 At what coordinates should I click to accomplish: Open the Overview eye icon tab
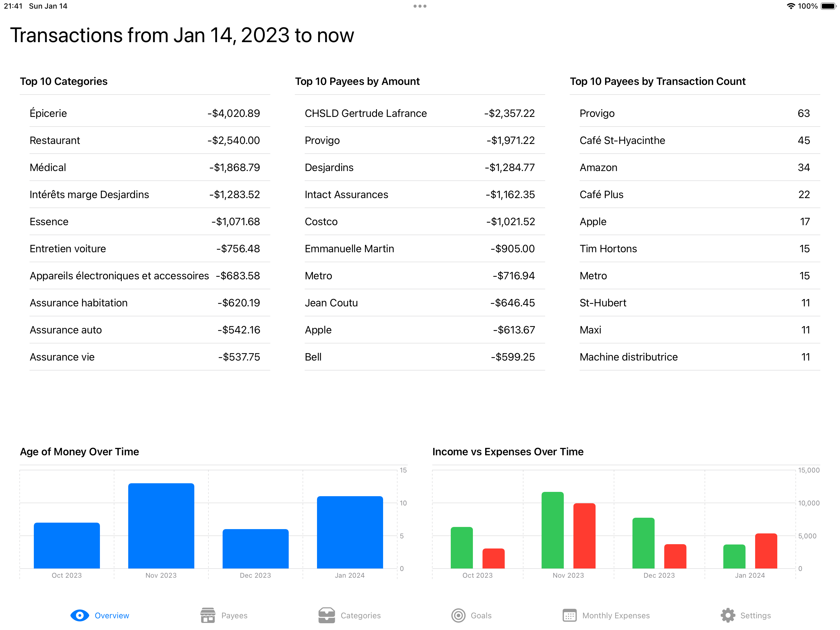click(80, 615)
